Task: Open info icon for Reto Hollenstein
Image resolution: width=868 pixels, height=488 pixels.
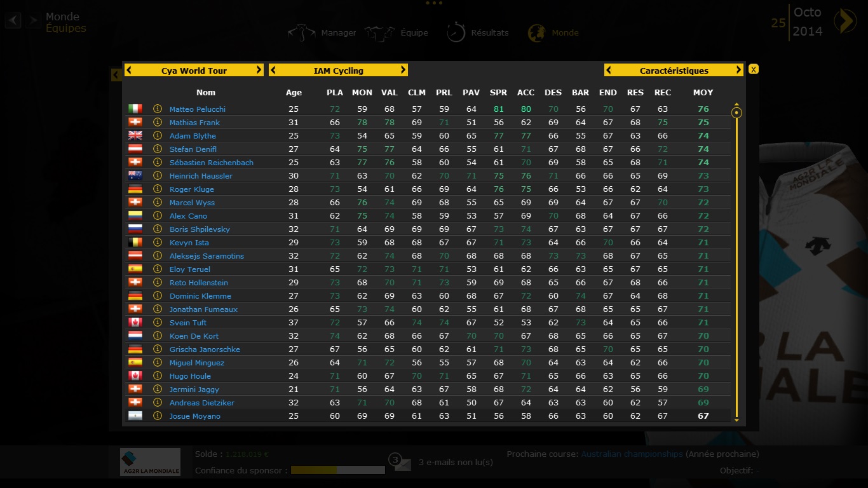Action: 158,282
